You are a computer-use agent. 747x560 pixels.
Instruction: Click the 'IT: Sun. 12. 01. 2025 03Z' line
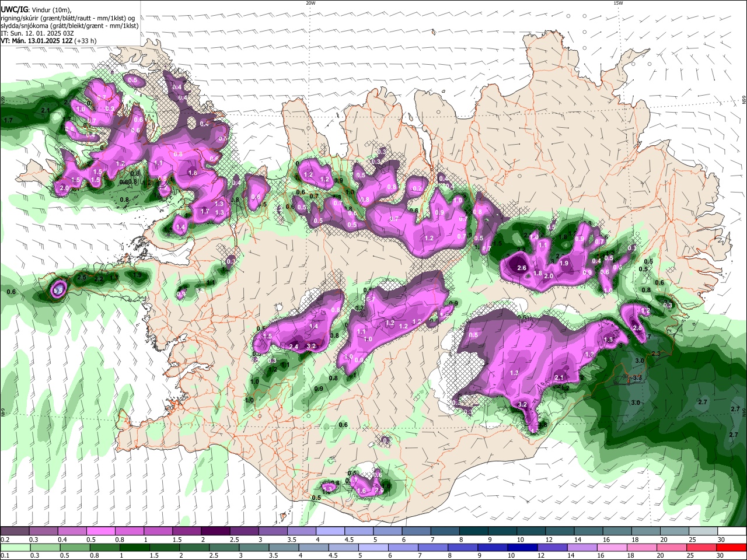[x=37, y=33]
